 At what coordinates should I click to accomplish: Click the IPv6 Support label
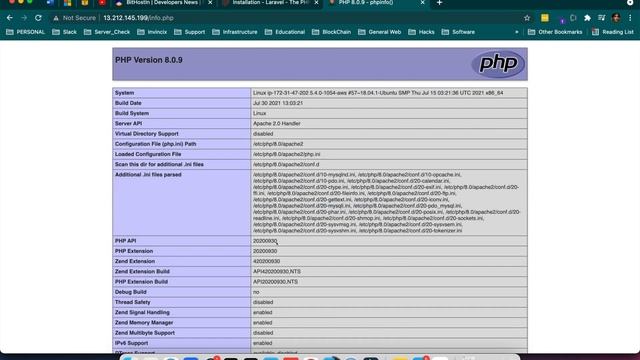coord(131,343)
